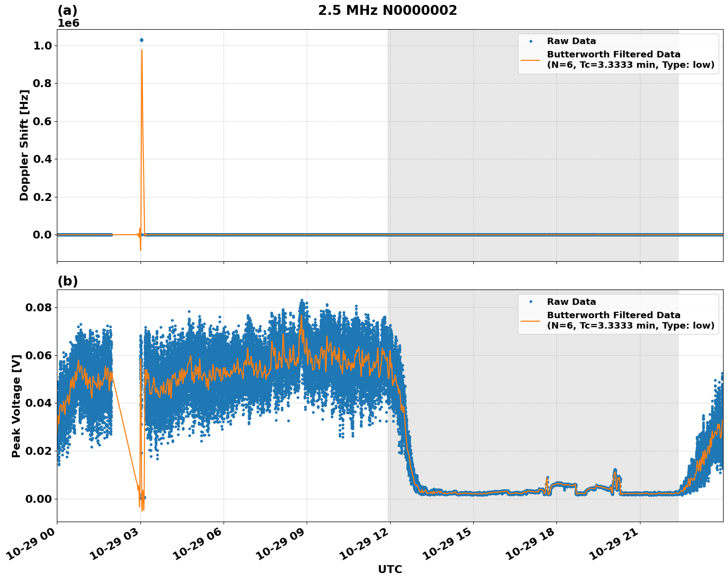
Task: Click the large Doppler spike data point
Action: coord(142,39)
